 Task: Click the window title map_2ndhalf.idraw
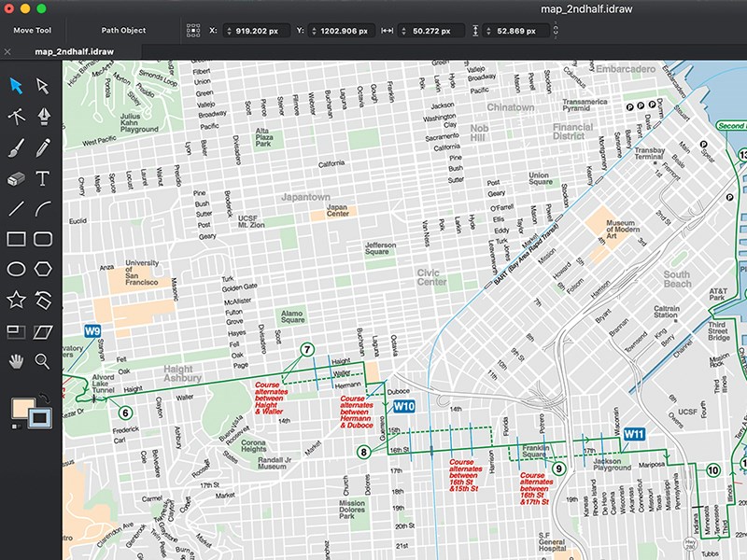pyautogui.click(x=586, y=9)
